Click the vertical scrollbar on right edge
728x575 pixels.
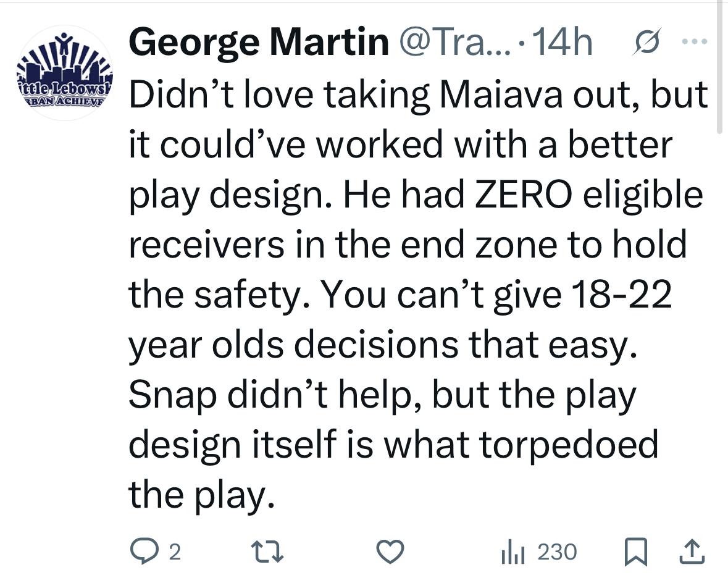click(719, 68)
